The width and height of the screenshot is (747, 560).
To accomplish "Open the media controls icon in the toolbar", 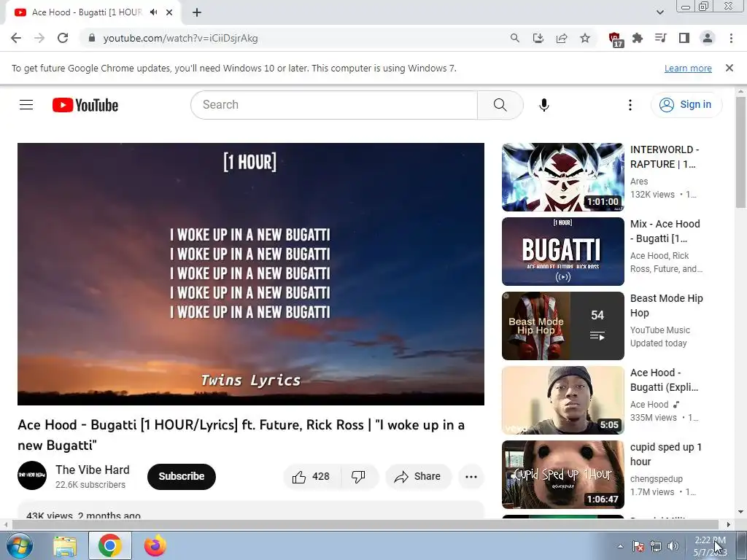I will click(660, 38).
